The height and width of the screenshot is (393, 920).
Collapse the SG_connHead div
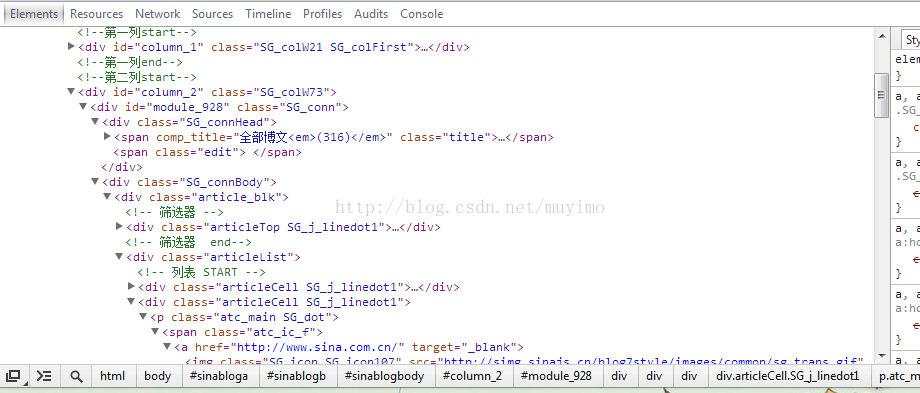[x=94, y=121]
